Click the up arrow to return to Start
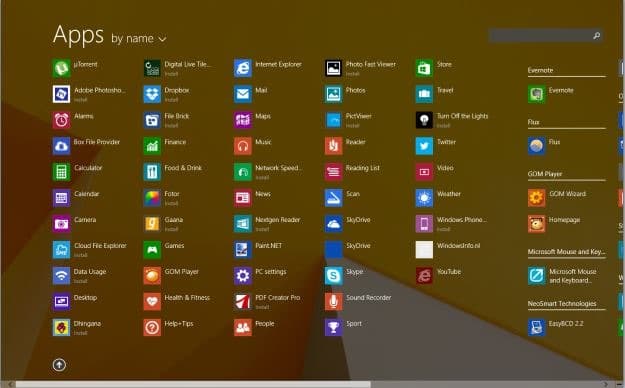The width and height of the screenshot is (625, 388). pos(59,365)
